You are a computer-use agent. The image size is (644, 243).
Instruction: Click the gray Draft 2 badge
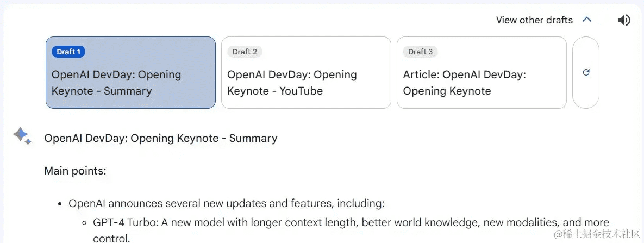click(245, 52)
